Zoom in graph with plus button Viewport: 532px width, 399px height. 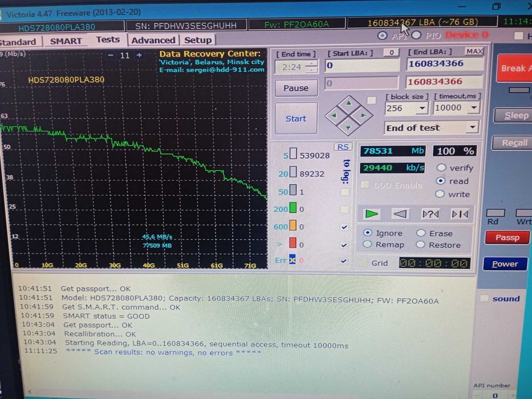(x=139, y=55)
